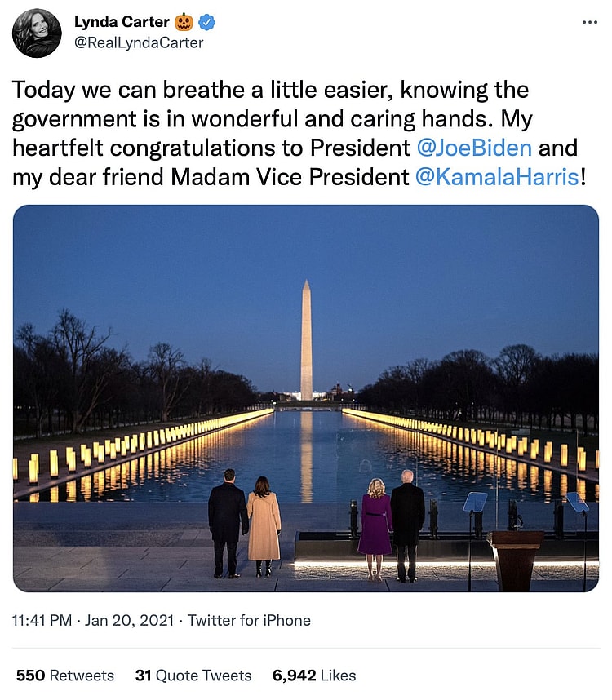Open the Lynda Carter display name
This screenshot has width=612, height=700.
(122, 22)
